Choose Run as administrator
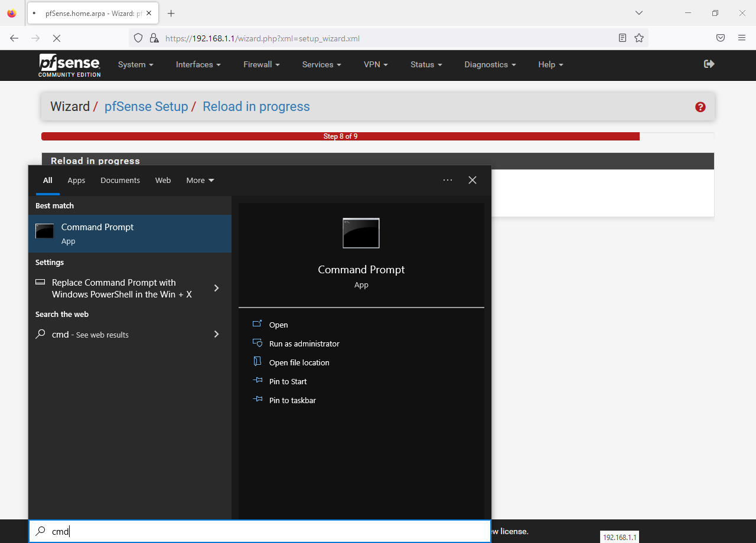Image resolution: width=756 pixels, height=543 pixels. (x=304, y=344)
